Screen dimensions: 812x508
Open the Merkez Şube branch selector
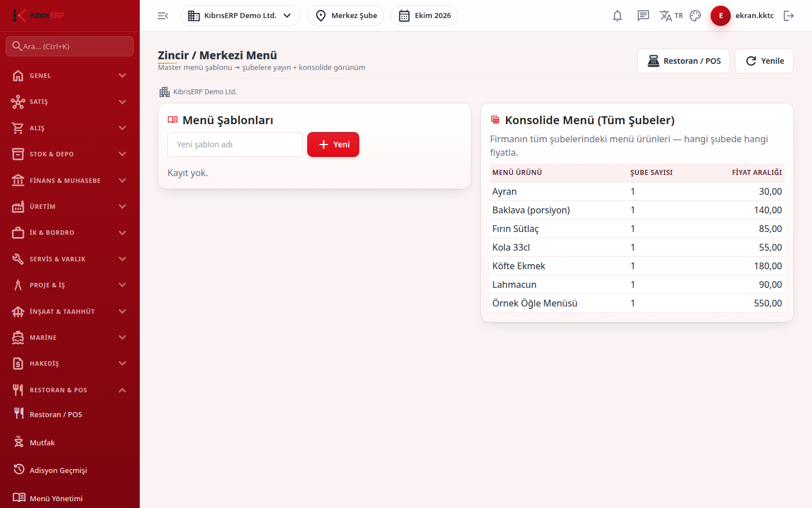click(x=346, y=16)
